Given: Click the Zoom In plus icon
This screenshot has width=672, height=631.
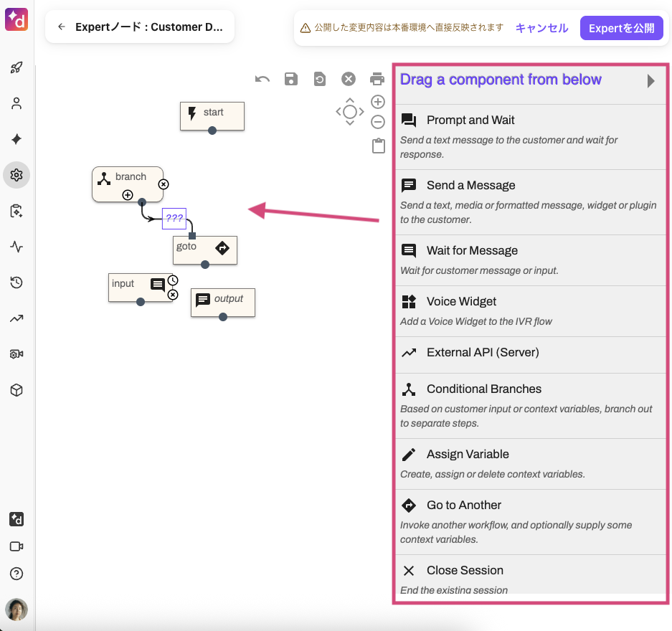Looking at the screenshot, I should click(x=378, y=102).
